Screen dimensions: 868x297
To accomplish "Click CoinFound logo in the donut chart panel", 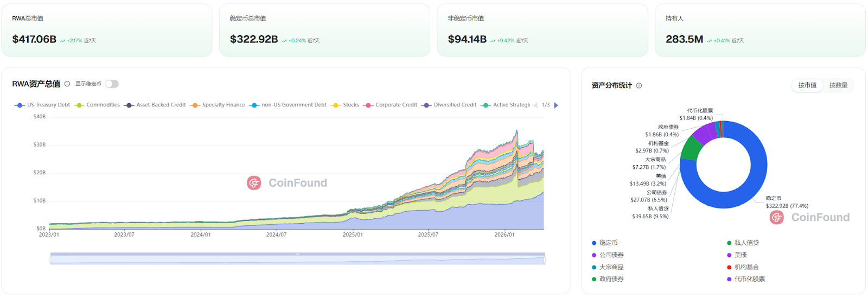I will (x=776, y=218).
